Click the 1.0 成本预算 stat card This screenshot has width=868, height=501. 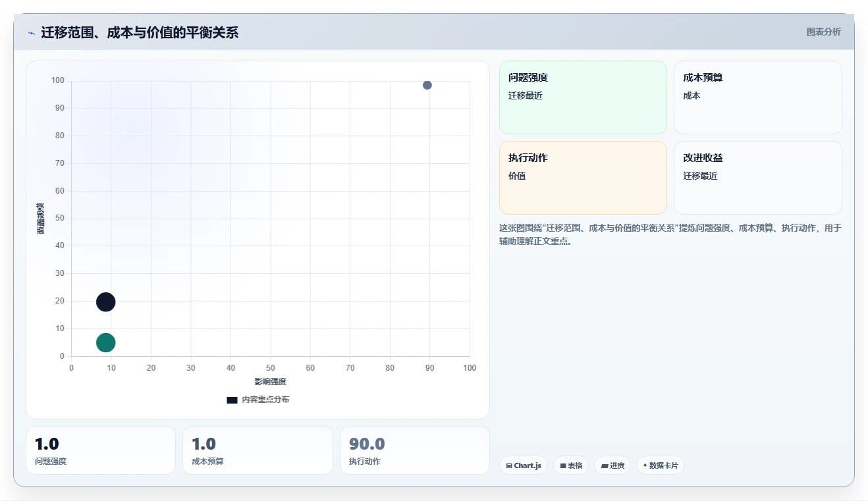(x=258, y=450)
